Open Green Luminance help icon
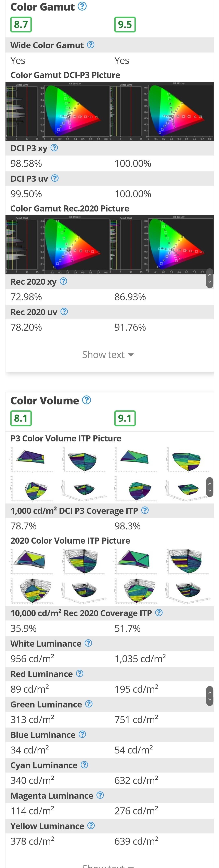 coord(89,704)
